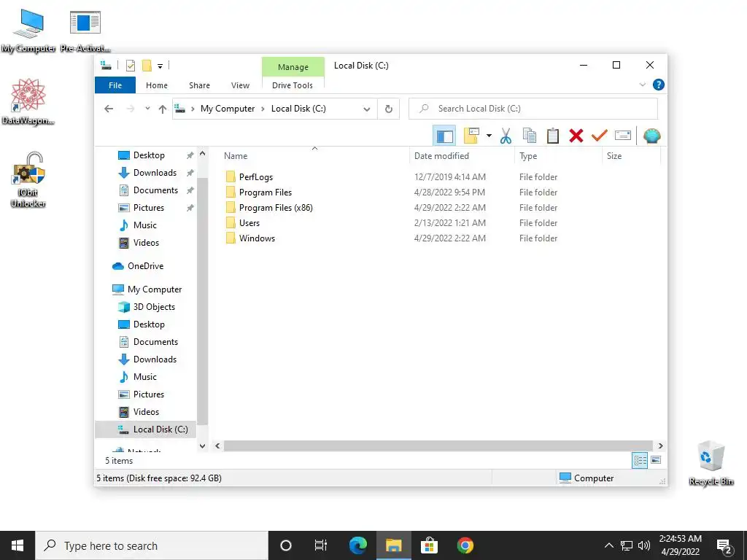Select the IObit Unlocker desktop icon

coord(28,180)
